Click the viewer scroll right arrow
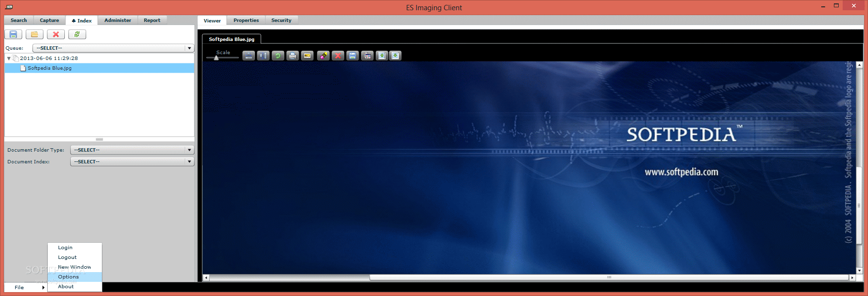The width and height of the screenshot is (868, 296). [x=852, y=277]
